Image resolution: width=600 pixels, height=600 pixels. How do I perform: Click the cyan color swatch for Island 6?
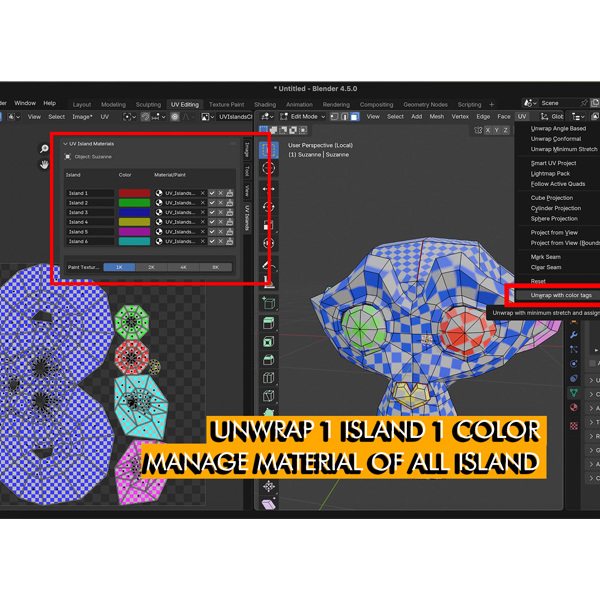[134, 241]
